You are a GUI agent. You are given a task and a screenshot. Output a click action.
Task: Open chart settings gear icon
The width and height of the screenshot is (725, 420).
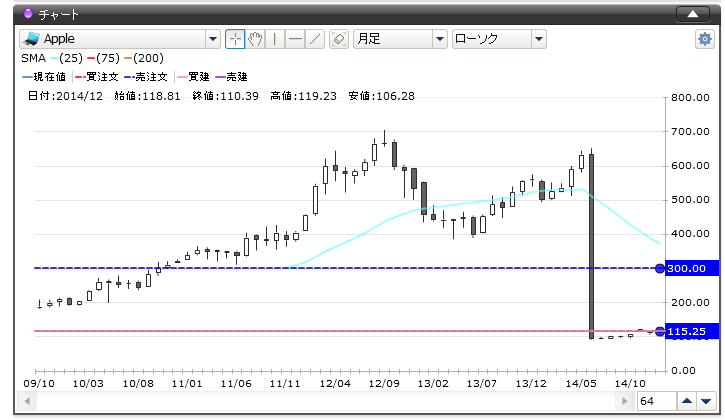(x=705, y=39)
